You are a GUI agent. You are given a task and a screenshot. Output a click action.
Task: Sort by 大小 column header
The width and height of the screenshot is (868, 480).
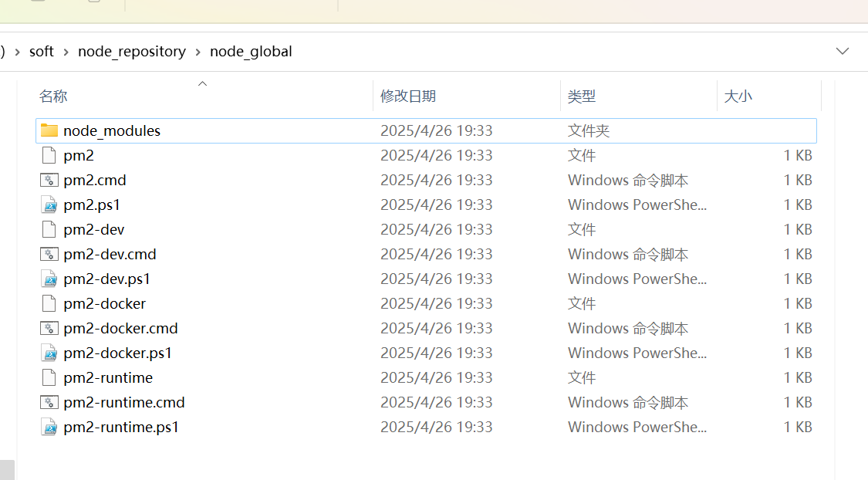738,96
